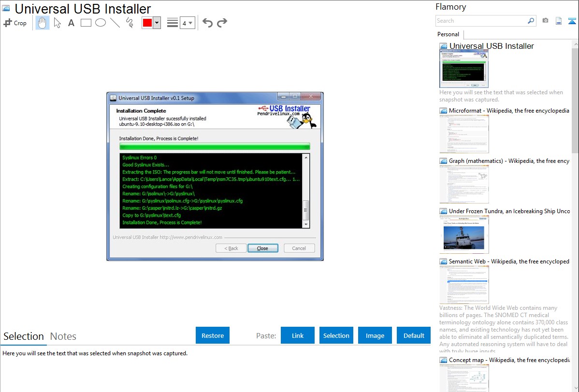The image size is (579, 392).
Task: Click the Microformat snapshot title
Action: pyautogui.click(x=509, y=111)
